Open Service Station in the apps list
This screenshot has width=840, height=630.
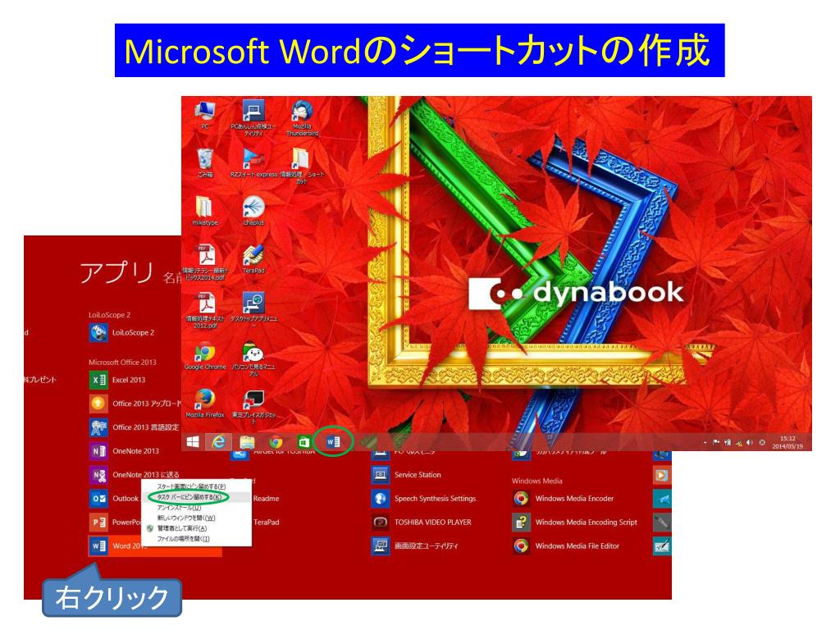point(407,475)
